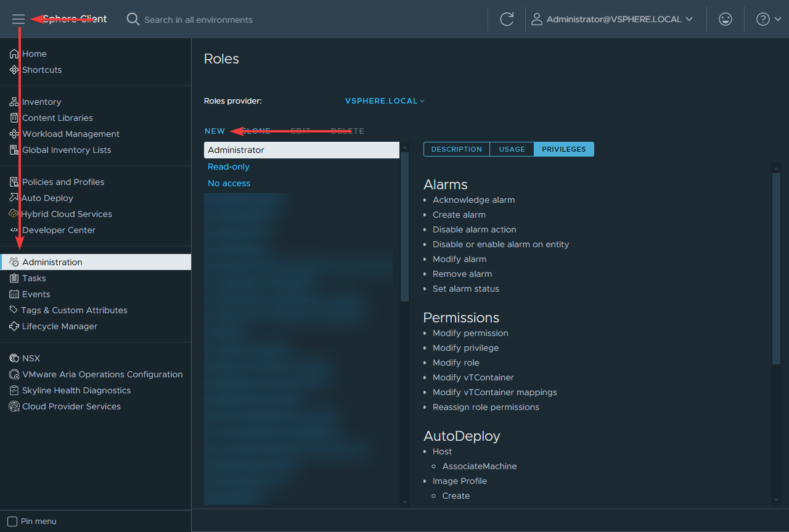This screenshot has width=789, height=532.
Task: Create a role with the NEW button
Action: click(x=215, y=131)
